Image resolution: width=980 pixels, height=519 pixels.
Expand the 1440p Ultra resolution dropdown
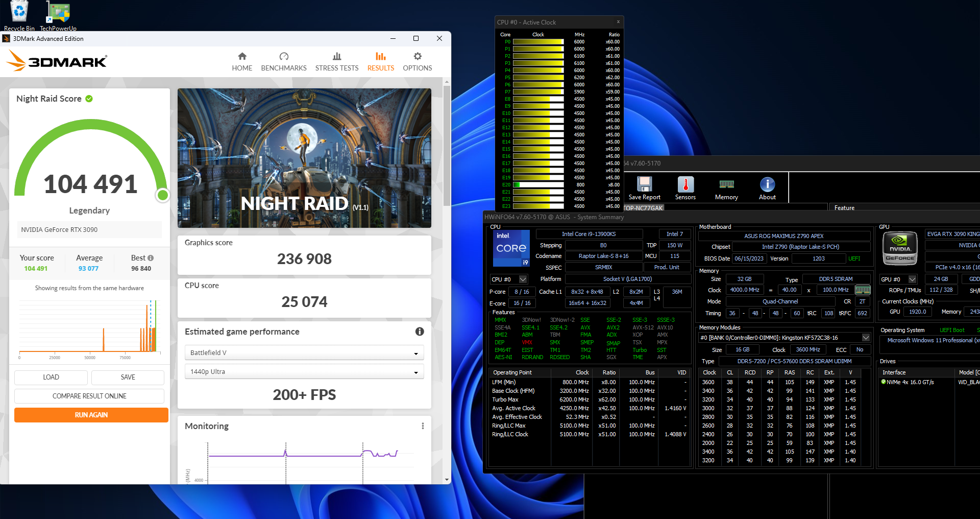pyautogui.click(x=304, y=371)
